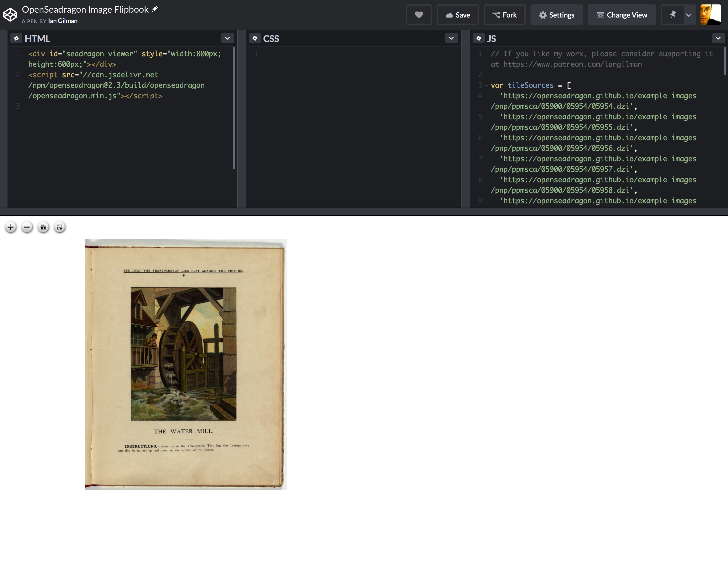The height and width of the screenshot is (574, 728).
Task: Open the Change View options
Action: (622, 15)
